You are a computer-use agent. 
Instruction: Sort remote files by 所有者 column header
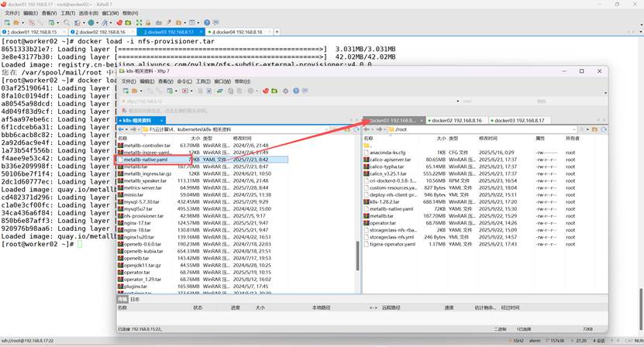(572, 139)
